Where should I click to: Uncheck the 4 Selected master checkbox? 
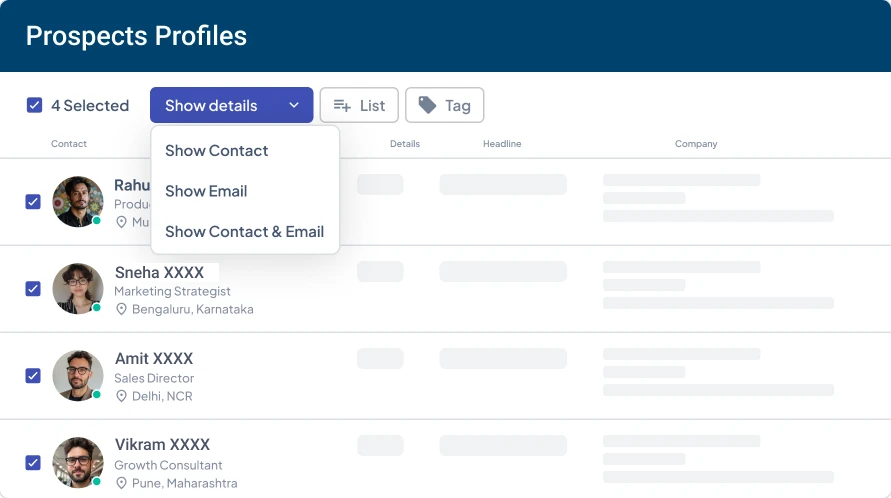pos(34,105)
